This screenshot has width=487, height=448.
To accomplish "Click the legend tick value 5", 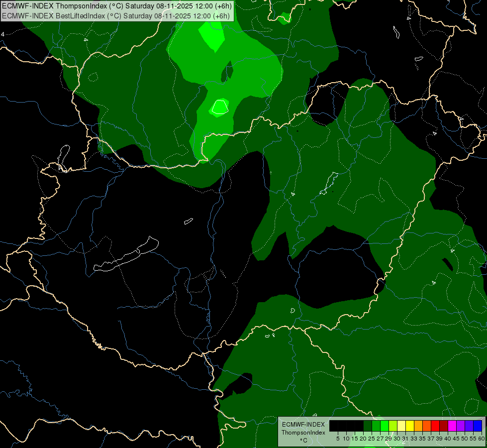I will [x=338, y=439].
